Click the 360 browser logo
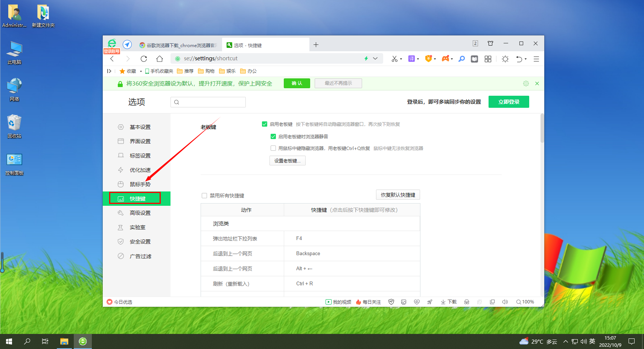The height and width of the screenshot is (349, 644). (112, 43)
